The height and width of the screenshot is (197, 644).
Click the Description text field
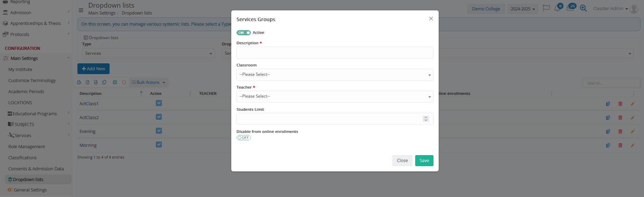[335, 53]
